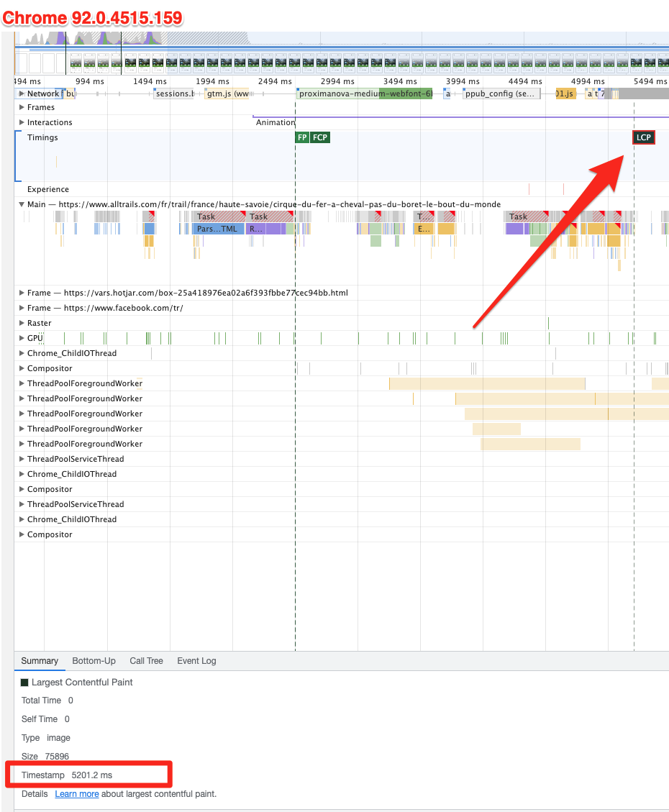
Task: Expand the Network track
Action: pos(22,93)
